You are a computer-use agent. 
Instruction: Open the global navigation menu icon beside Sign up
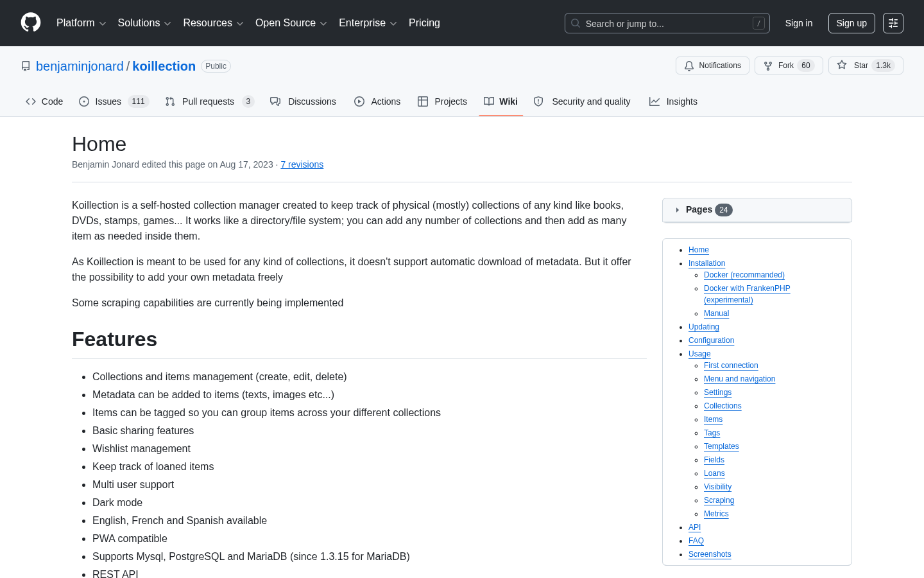[x=893, y=23]
